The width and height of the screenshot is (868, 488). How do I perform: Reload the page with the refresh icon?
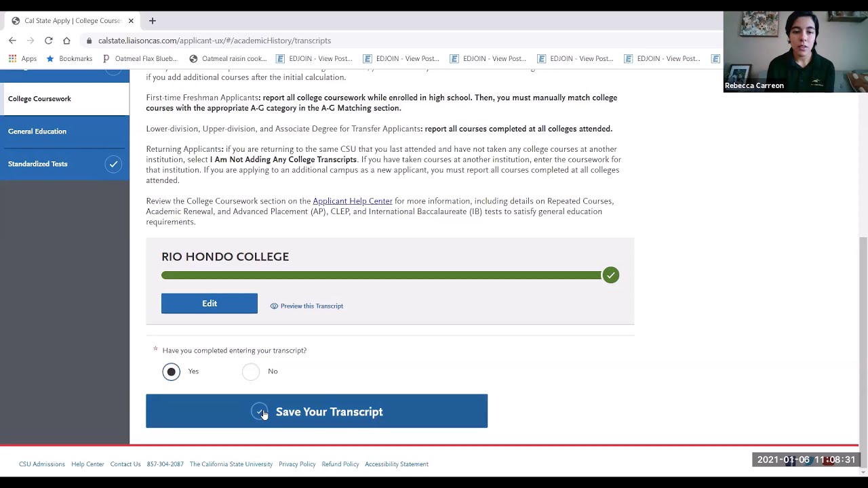(48, 41)
